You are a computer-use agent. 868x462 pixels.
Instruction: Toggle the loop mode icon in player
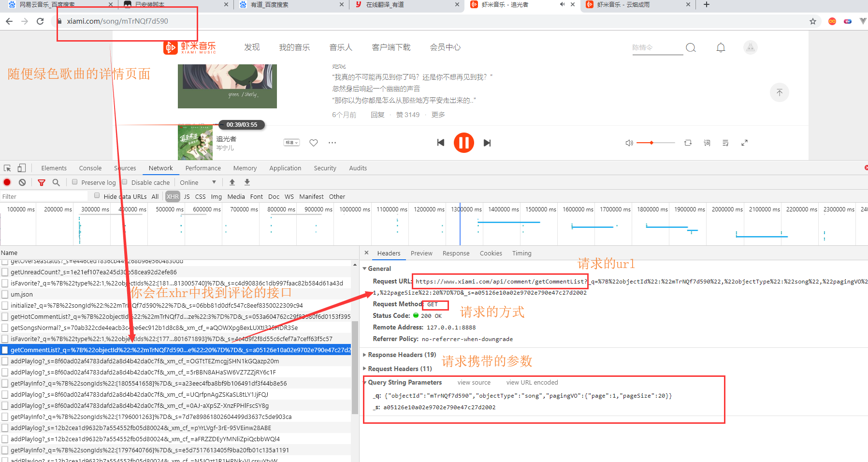tap(688, 143)
